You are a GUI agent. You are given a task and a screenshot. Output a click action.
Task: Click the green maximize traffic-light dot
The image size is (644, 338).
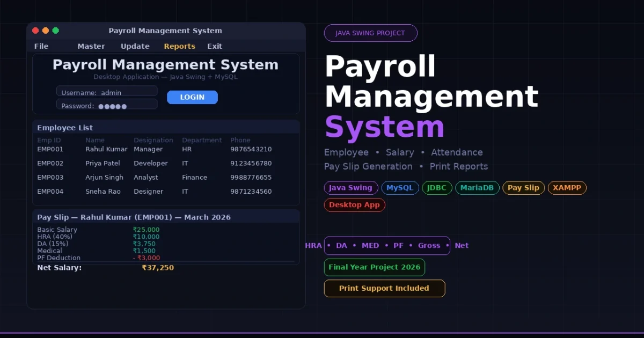tap(55, 31)
